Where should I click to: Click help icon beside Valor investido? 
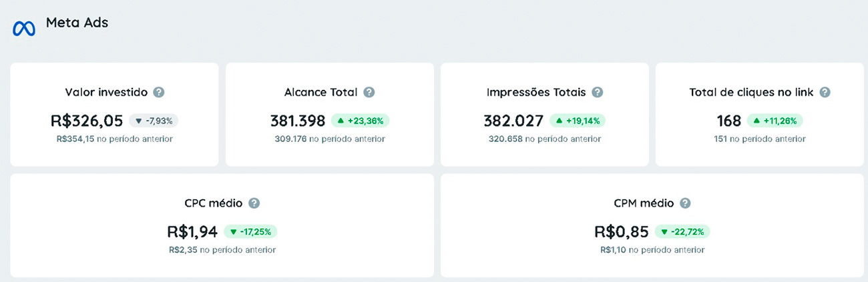[159, 92]
